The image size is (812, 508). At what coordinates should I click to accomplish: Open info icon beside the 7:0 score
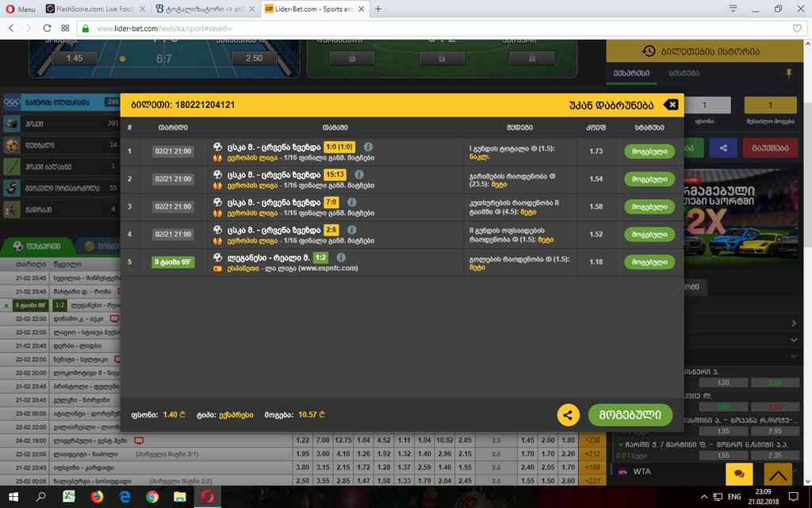[351, 202]
